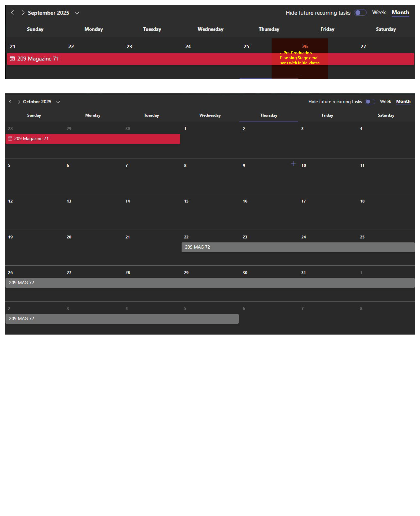Viewport: 420px width, 516px height.
Task: Toggle Hide future recurring tasks in September view
Action: click(360, 13)
